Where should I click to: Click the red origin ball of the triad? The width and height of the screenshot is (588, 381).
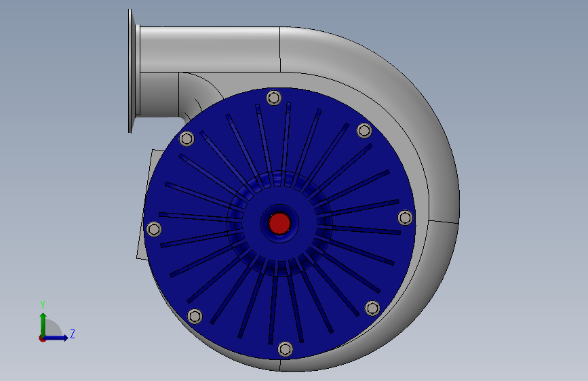[42, 338]
